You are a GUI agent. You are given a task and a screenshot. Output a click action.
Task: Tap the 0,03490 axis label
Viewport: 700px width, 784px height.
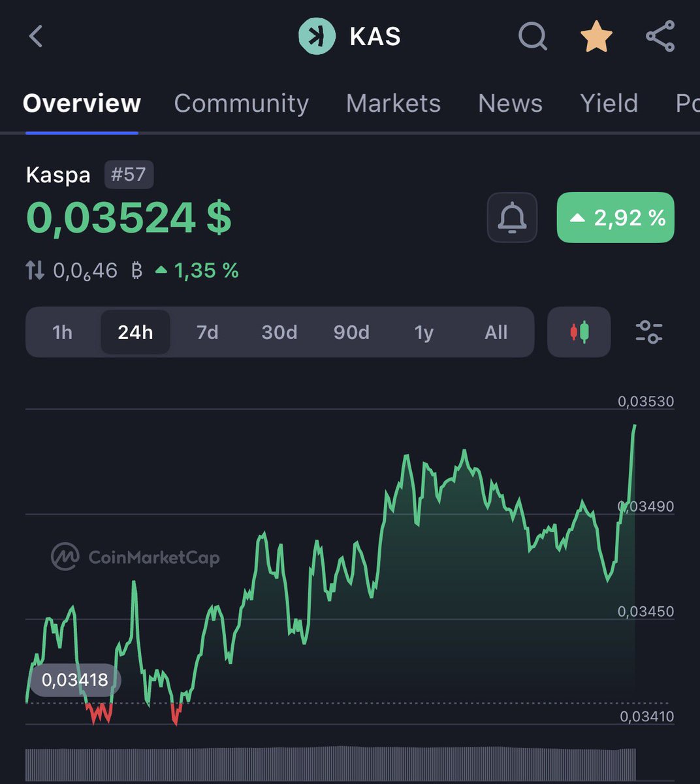(646, 506)
